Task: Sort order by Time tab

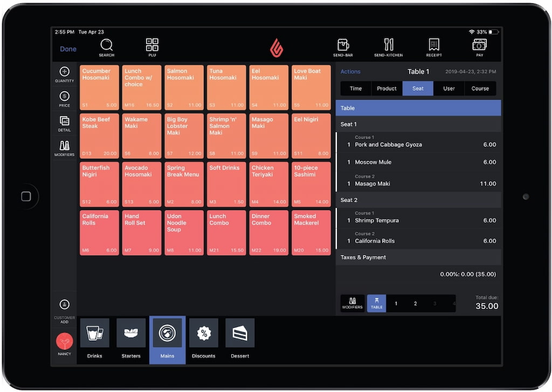Action: [356, 88]
